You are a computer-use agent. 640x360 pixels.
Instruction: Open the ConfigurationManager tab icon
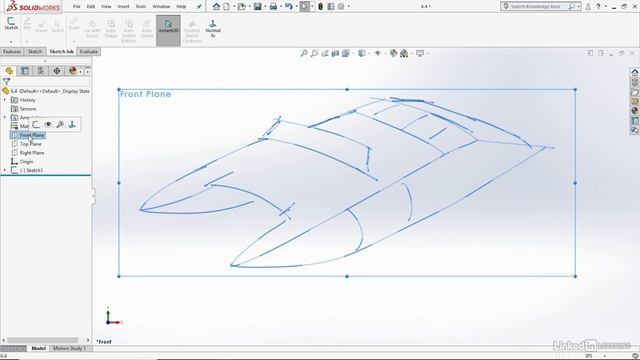pyautogui.click(x=41, y=71)
